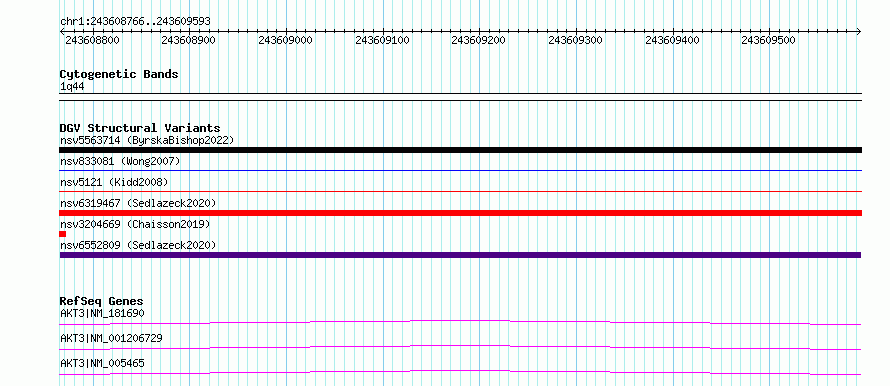Image resolution: width=890 pixels, height=386 pixels.
Task: Click the thin blue nsv833081 variant line
Action: 460,170
